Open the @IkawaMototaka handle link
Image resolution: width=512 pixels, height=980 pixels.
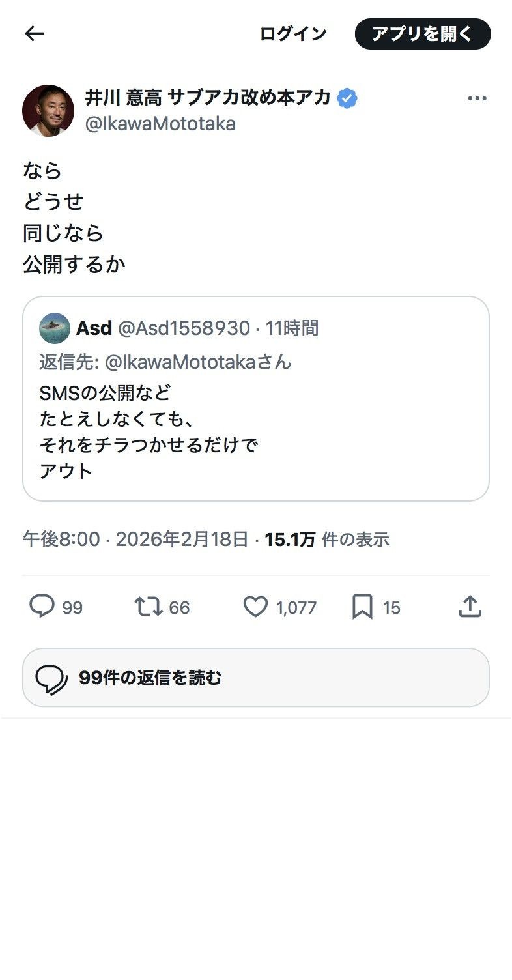160,124
